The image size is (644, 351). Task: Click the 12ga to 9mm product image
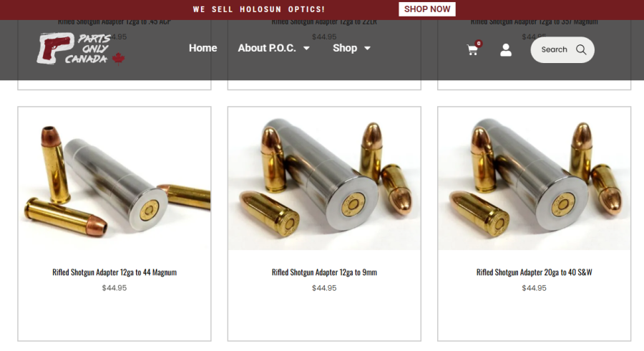tap(324, 179)
